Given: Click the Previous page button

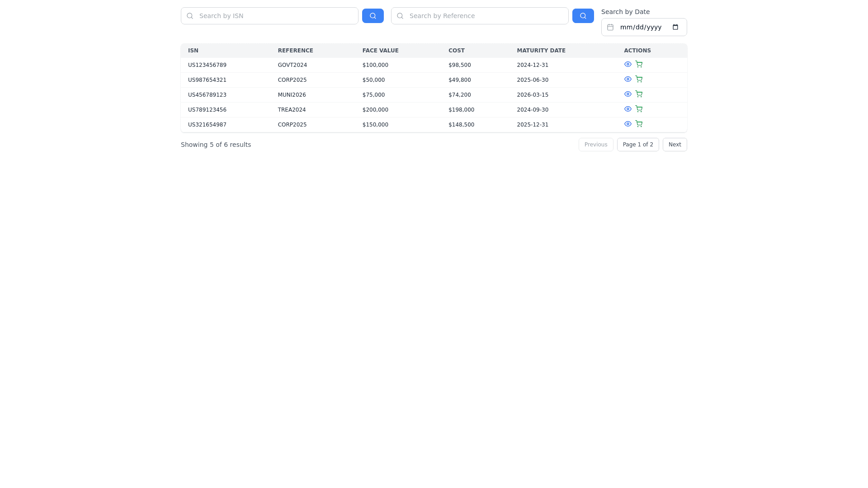Looking at the screenshot, I should [x=595, y=145].
